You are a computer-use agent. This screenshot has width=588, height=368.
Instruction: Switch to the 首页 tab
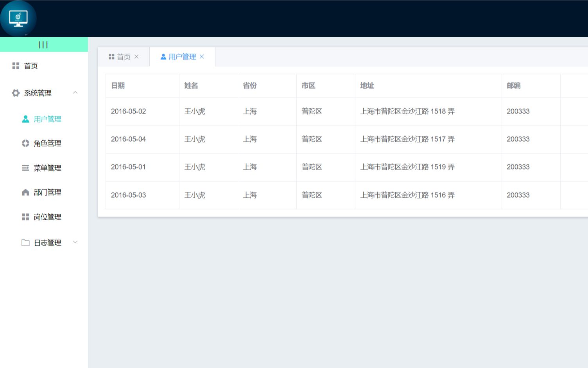pos(124,57)
